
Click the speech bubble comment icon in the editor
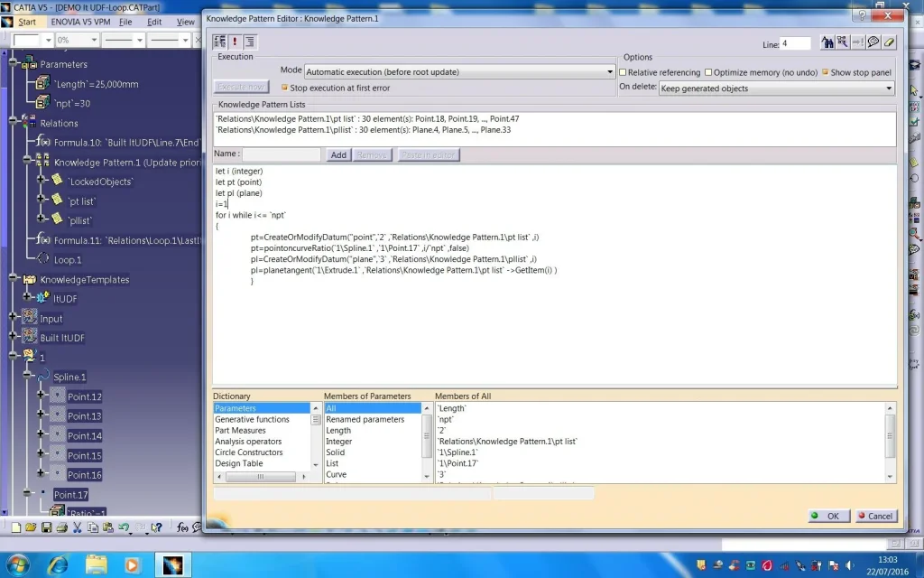[x=873, y=42]
